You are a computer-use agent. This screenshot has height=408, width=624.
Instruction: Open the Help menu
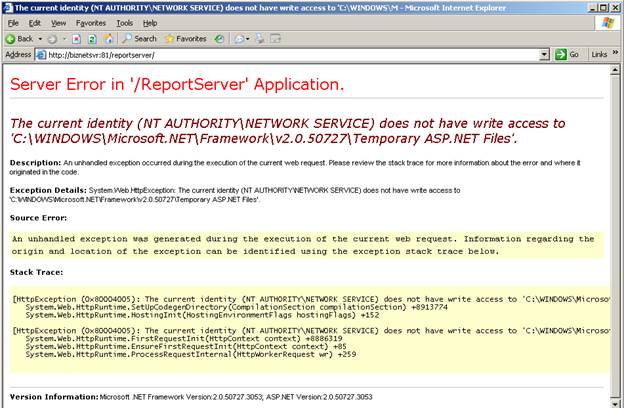point(150,23)
